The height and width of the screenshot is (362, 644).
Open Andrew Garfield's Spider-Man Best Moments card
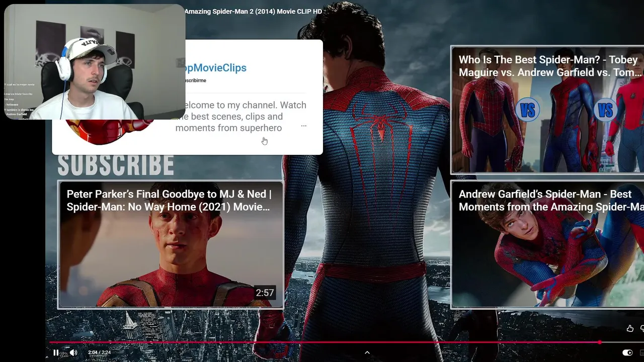pos(547,244)
